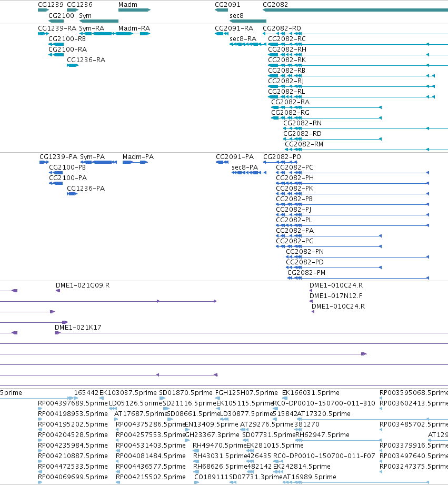Click EST label LD05126.5prime
The width and height of the screenshot is (448, 485).
point(135,403)
